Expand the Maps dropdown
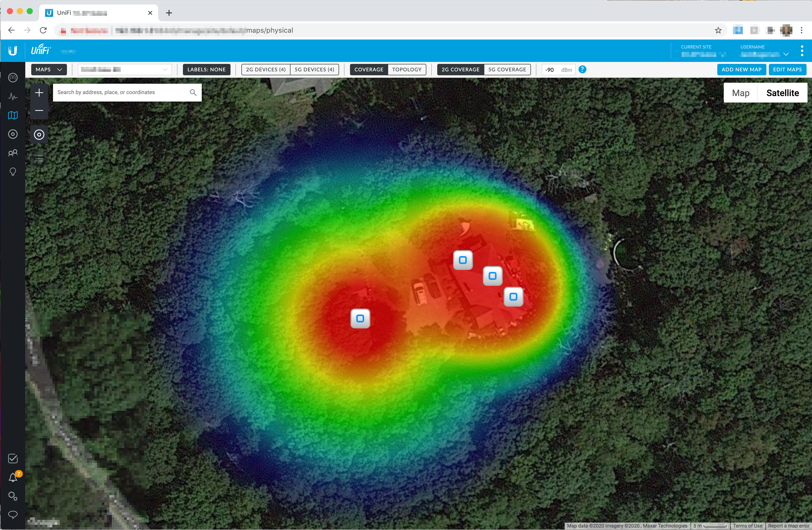 49,70
